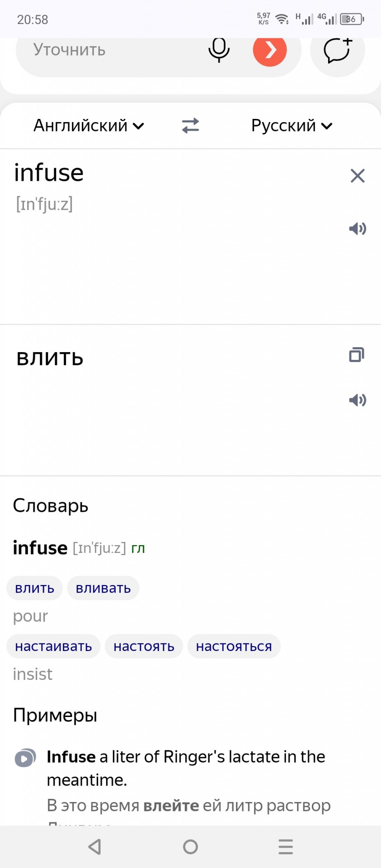Screen dimensions: 381x868
Task: Tap the microphone voice input icon
Action: [x=219, y=50]
